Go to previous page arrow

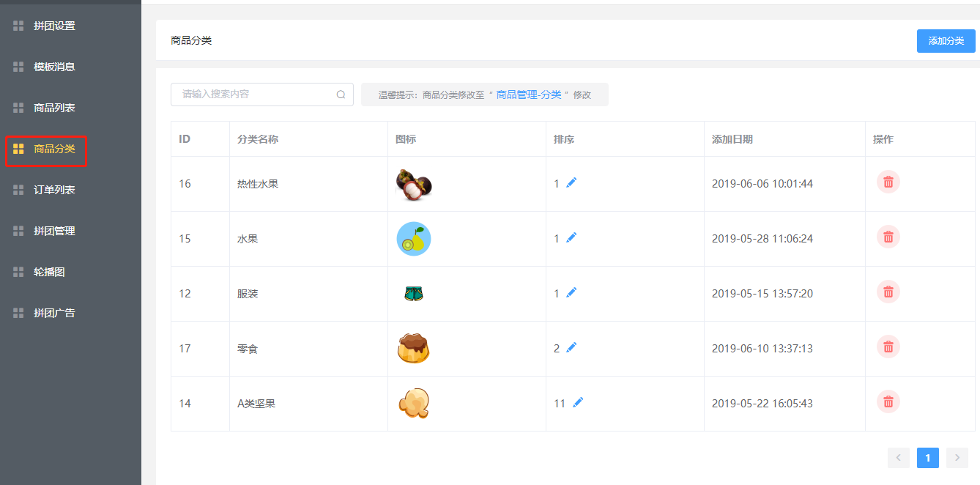(x=898, y=458)
